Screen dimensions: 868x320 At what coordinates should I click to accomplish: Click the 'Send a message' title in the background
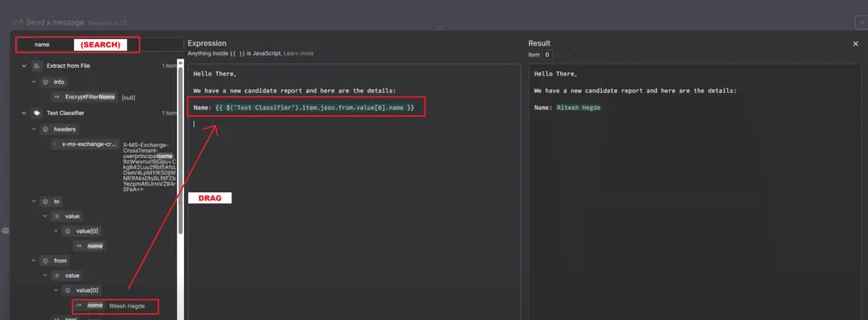55,23
